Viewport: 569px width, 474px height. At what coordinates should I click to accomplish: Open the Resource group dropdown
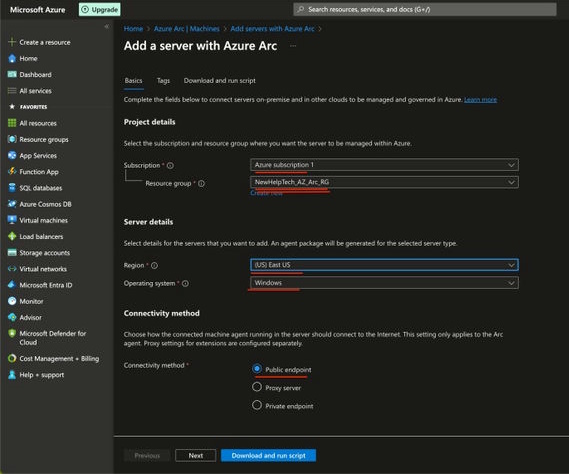pos(384,182)
